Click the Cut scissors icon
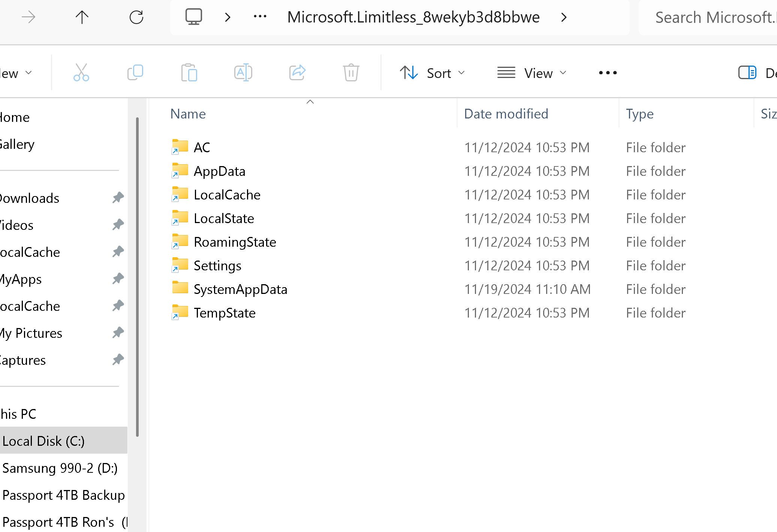 81,72
